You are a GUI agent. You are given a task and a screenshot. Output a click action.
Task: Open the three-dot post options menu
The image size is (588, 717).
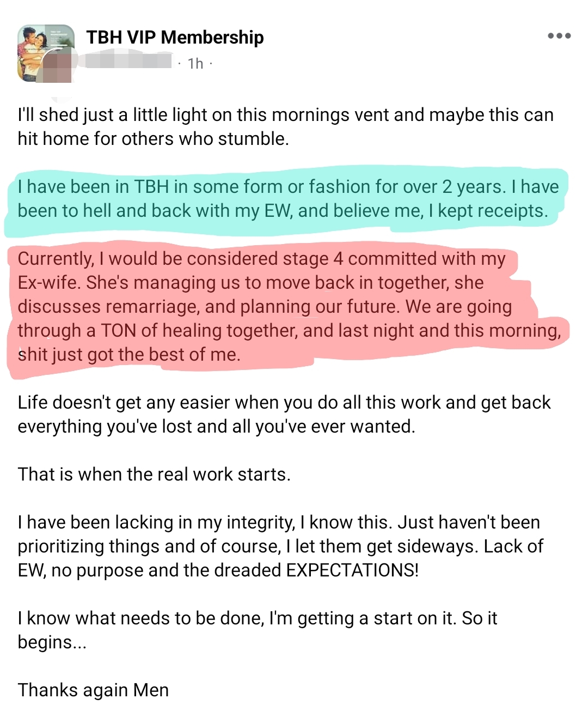pos(559,36)
